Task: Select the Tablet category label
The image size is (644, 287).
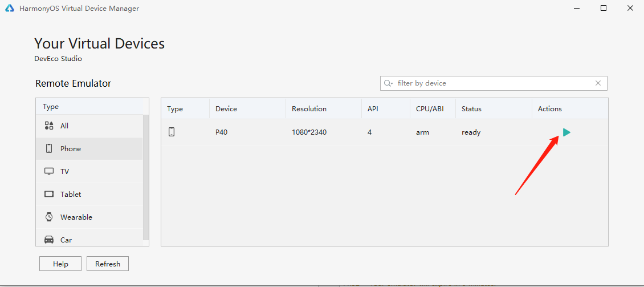Action: pos(71,194)
